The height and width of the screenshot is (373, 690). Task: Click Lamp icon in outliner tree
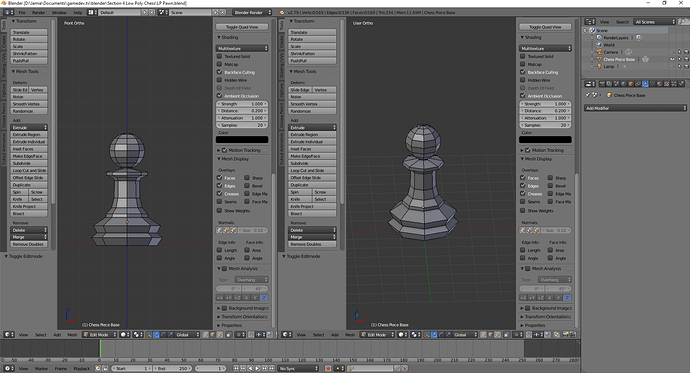(x=599, y=66)
